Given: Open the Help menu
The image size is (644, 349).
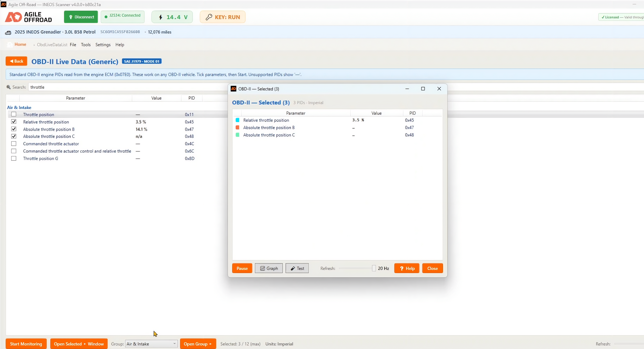Looking at the screenshot, I should 120,44.
